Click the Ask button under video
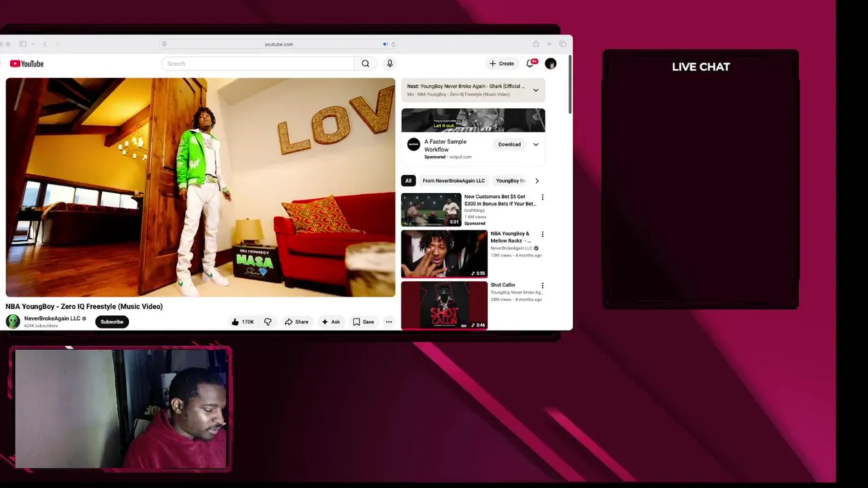The width and height of the screenshot is (868, 488). [331, 322]
